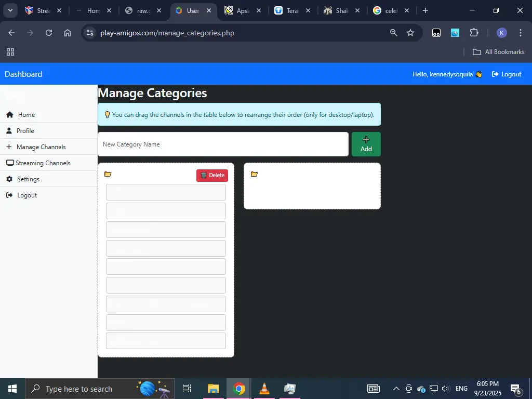Open Manage Channels in the sidebar
Image resolution: width=532 pixels, height=399 pixels.
48,147
